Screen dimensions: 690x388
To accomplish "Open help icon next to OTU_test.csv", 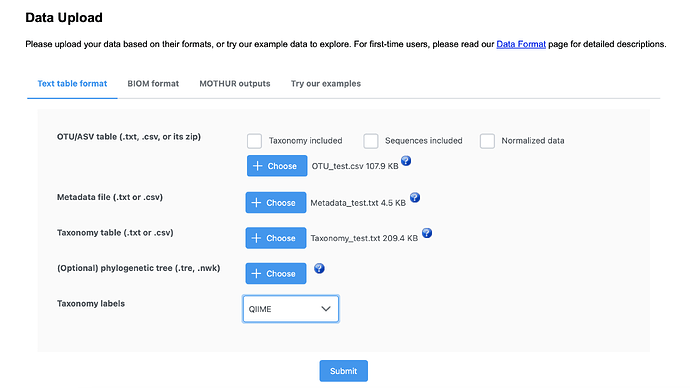I will point(406,161).
